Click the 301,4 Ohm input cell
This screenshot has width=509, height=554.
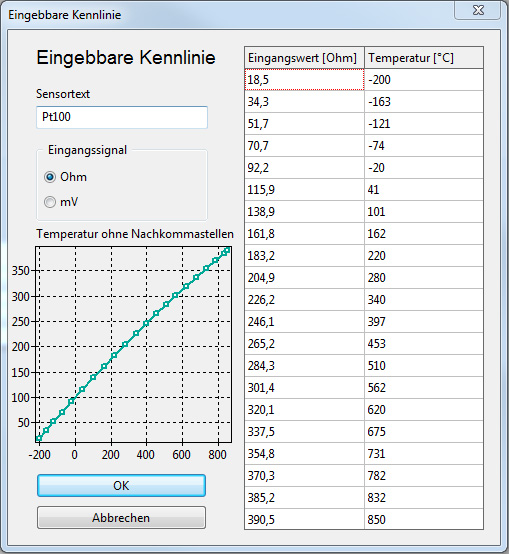point(304,388)
